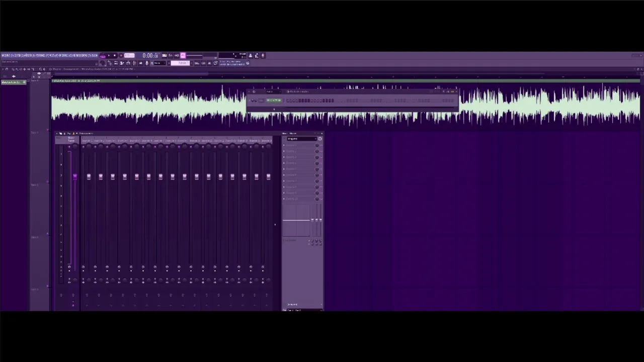Mute Insert 1 via its green LED
Viewport: 644px width, 362px height.
83,147
